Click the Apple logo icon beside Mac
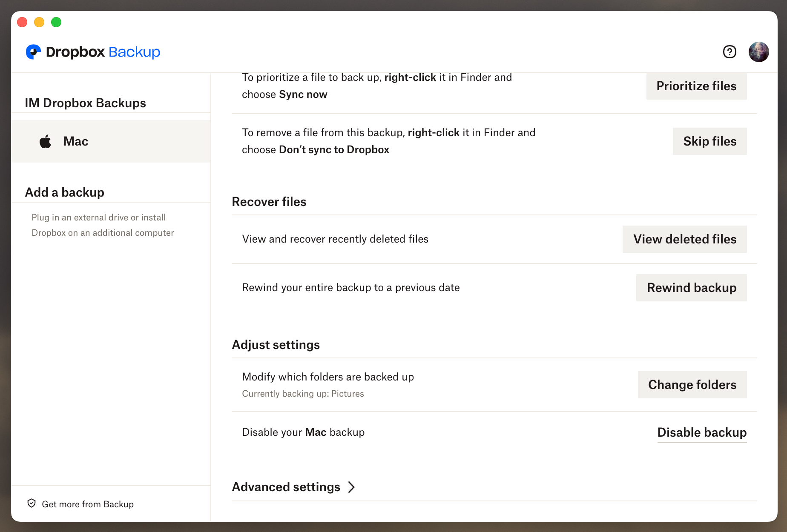Image resolution: width=787 pixels, height=532 pixels. (46, 141)
